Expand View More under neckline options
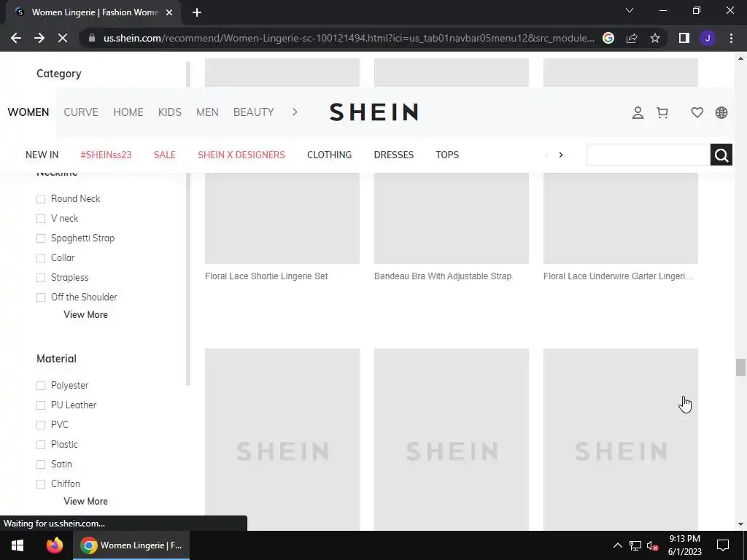The height and width of the screenshot is (560, 747). pyautogui.click(x=86, y=315)
